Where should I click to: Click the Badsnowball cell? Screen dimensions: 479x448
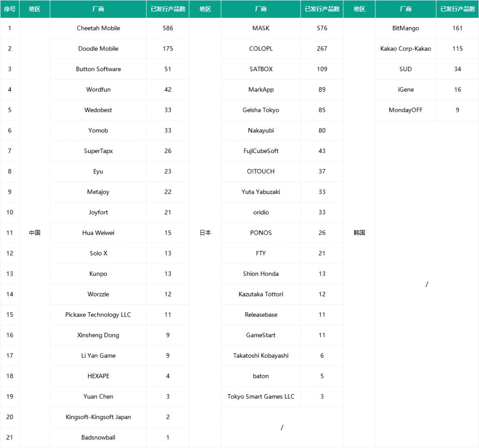point(98,437)
